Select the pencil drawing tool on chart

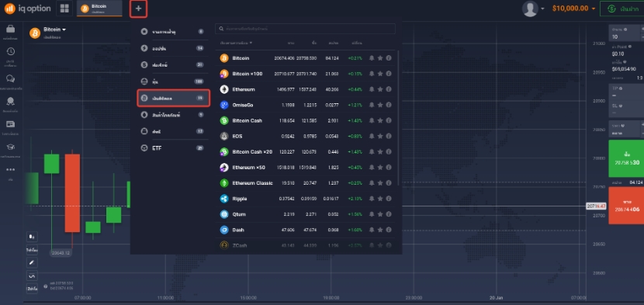[x=32, y=262]
